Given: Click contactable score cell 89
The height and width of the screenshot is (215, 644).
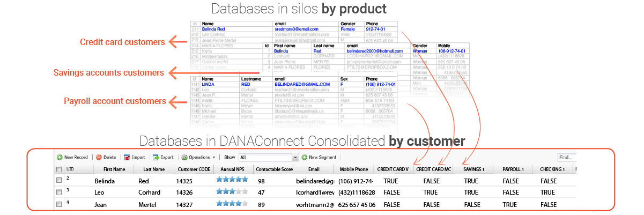Looking at the screenshot, I should [262, 205].
